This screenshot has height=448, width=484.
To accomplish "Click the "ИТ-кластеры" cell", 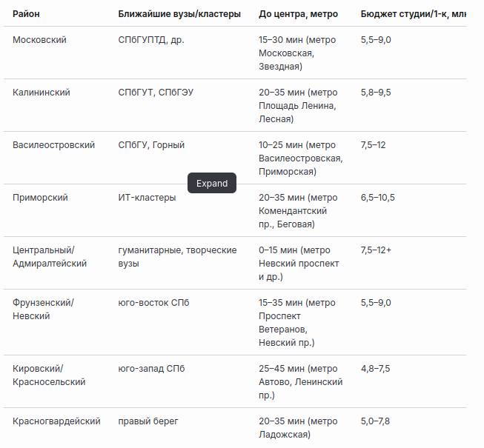I will pos(147,198).
